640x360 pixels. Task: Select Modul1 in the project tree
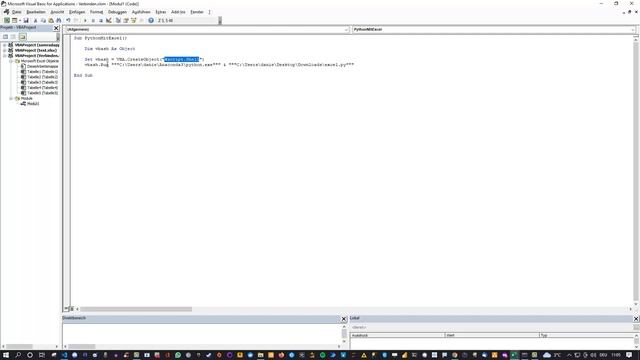tap(33, 104)
